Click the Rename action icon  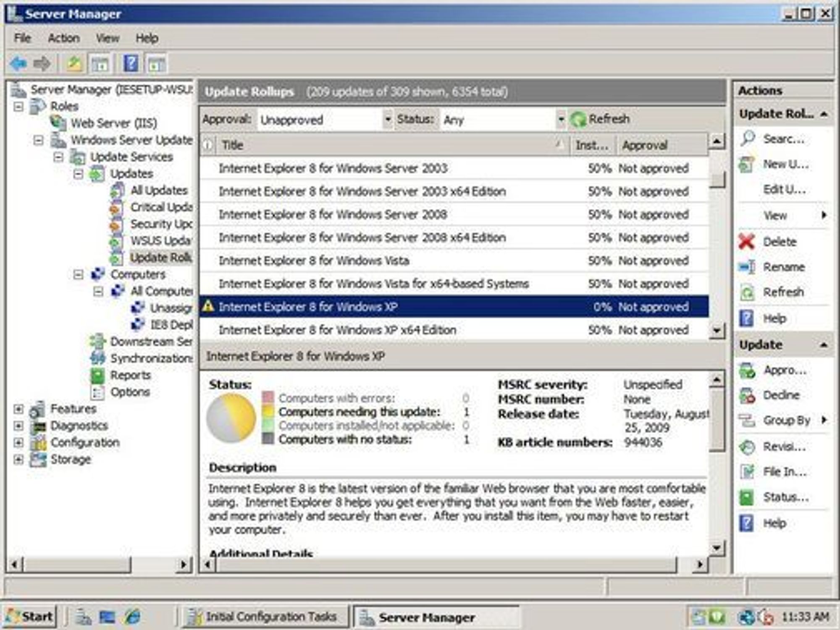point(747,267)
